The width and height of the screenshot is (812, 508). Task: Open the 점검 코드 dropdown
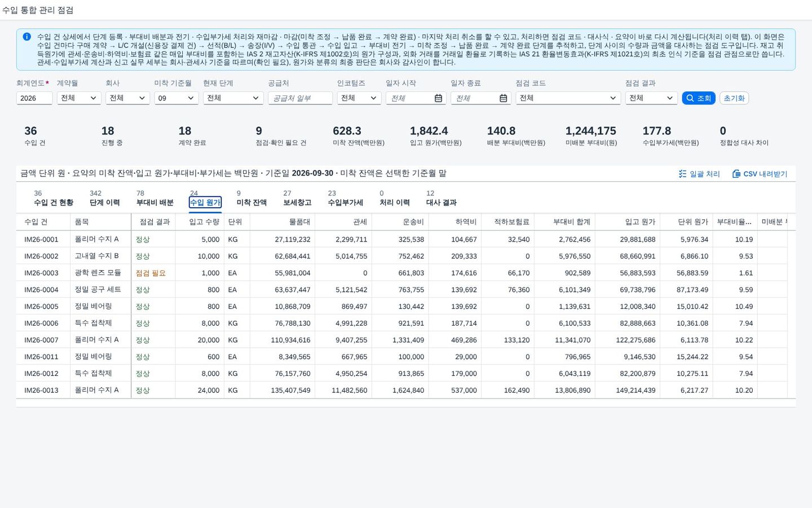click(x=568, y=98)
